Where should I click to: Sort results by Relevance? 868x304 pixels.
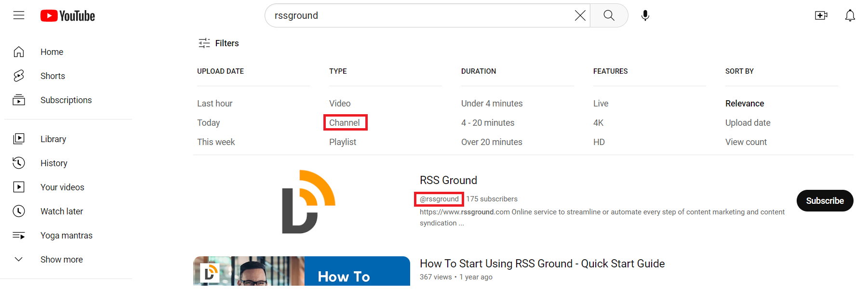coord(745,103)
